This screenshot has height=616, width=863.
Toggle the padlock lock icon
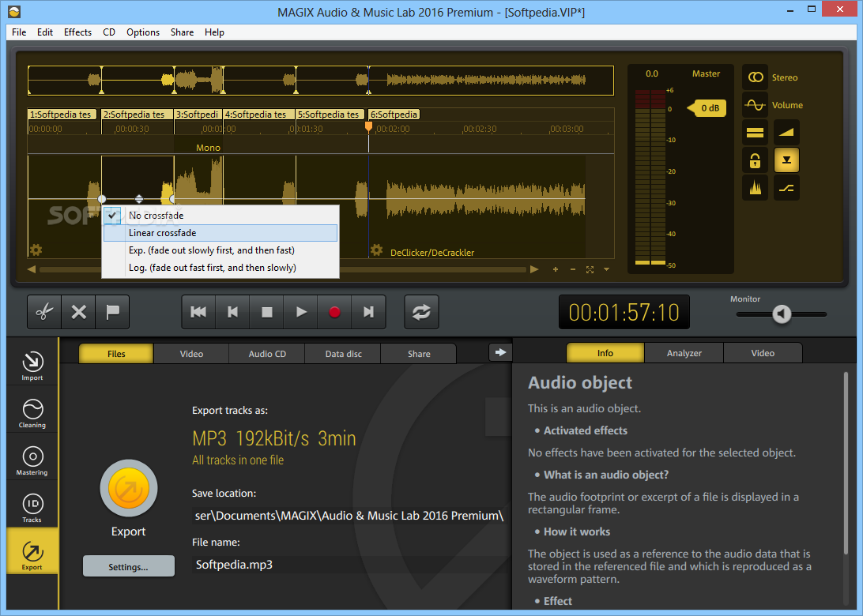click(x=756, y=160)
